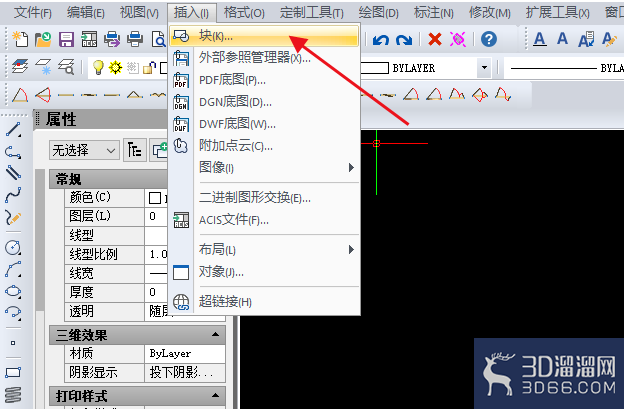Open the 扩展工具(X) menu
This screenshot has width=624, height=409.
tap(558, 13)
